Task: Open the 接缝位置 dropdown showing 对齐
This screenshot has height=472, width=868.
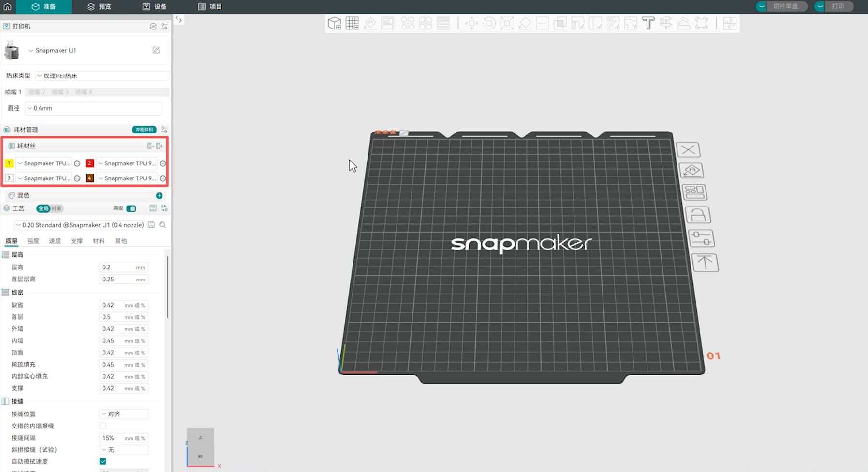Action: coord(124,414)
